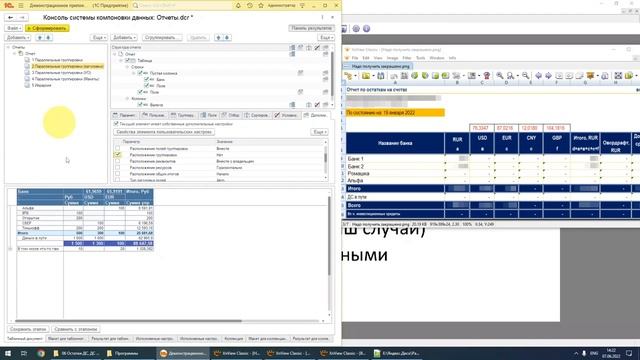Open the history clock icon in the 1C title bar
Screen dimensions: 640x360
(249, 5)
